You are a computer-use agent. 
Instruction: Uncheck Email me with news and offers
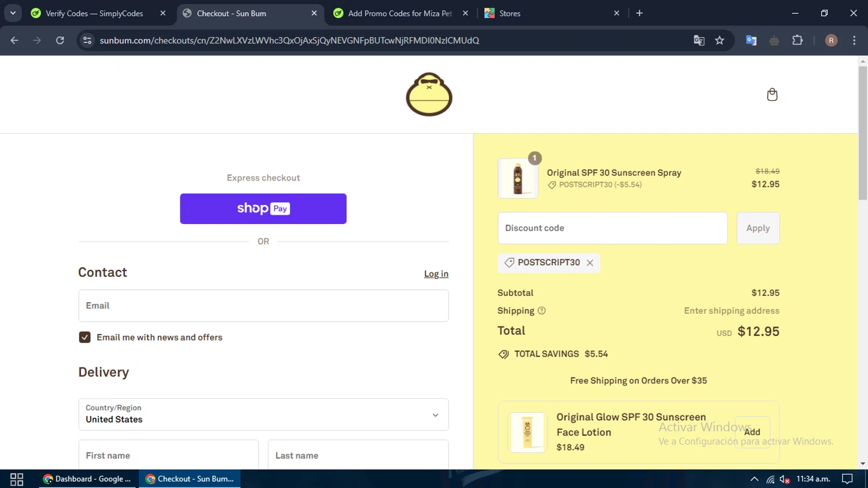(x=84, y=337)
